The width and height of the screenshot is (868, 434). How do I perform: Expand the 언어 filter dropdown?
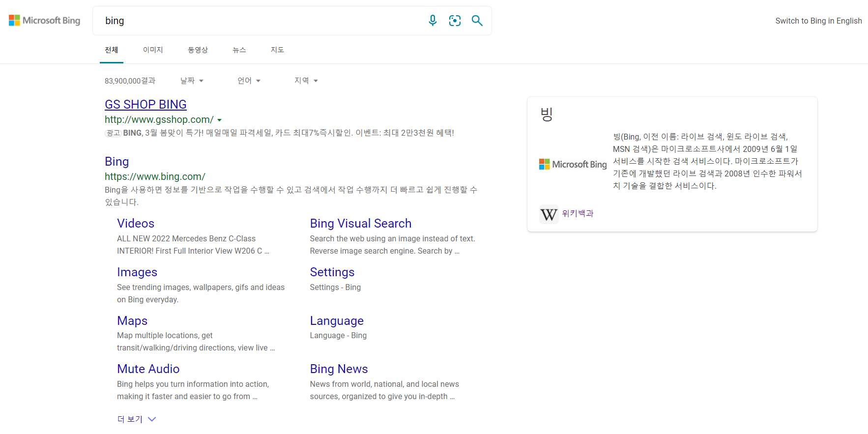coord(249,81)
